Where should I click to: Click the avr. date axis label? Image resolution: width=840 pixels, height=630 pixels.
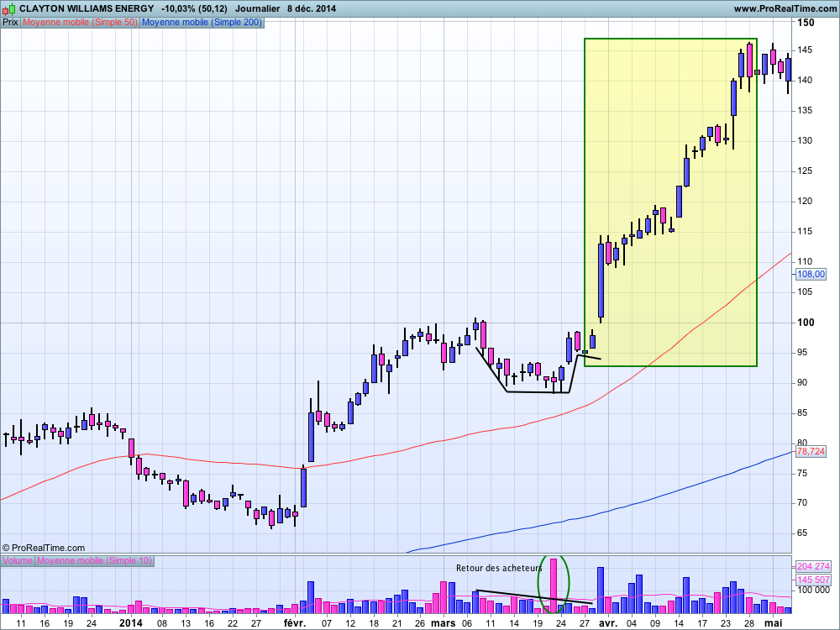click(608, 623)
